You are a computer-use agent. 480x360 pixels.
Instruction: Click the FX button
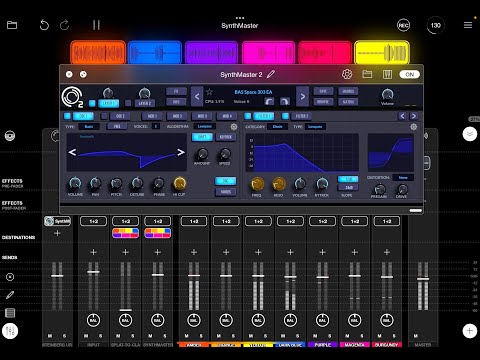(176, 91)
